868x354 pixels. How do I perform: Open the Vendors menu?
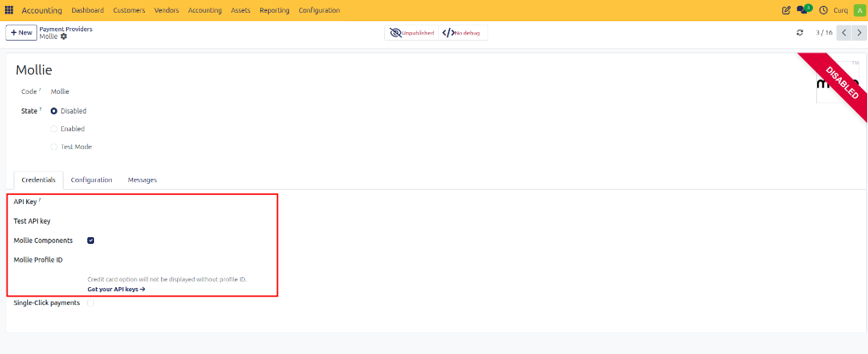[167, 10]
